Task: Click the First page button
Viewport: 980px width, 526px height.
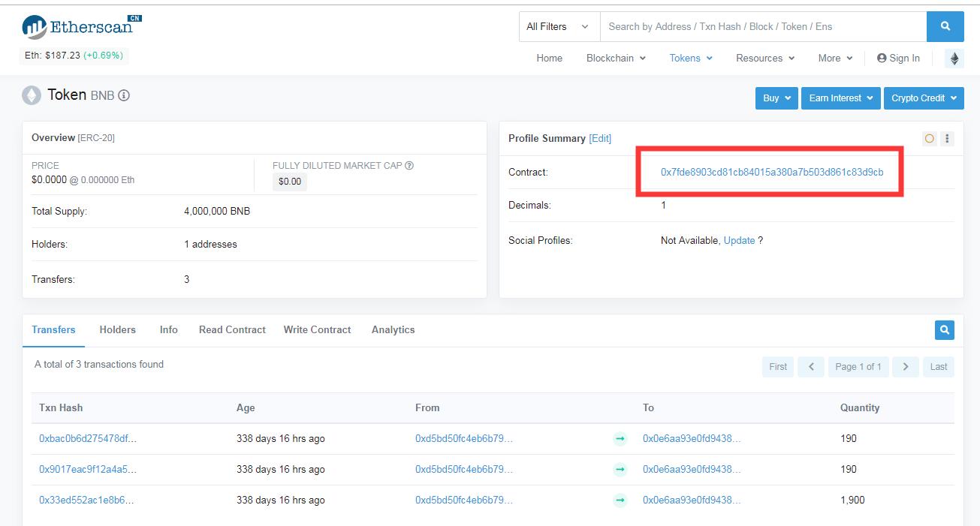Action: tap(778, 366)
